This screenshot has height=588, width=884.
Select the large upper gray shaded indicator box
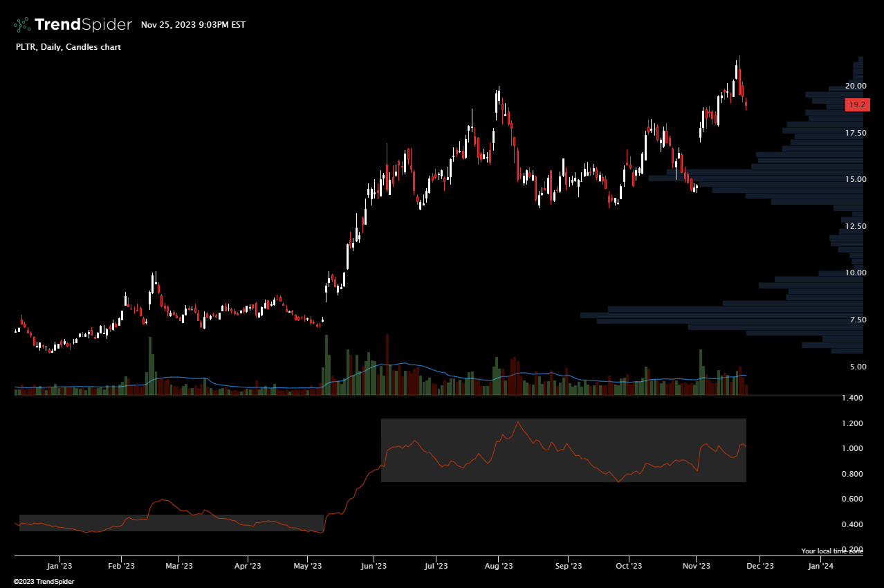(x=563, y=450)
